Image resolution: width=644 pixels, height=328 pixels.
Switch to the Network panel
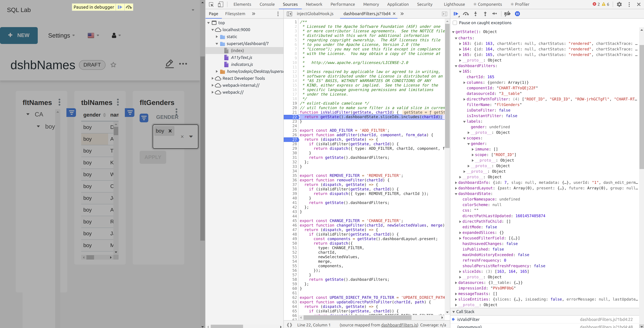tap(314, 4)
